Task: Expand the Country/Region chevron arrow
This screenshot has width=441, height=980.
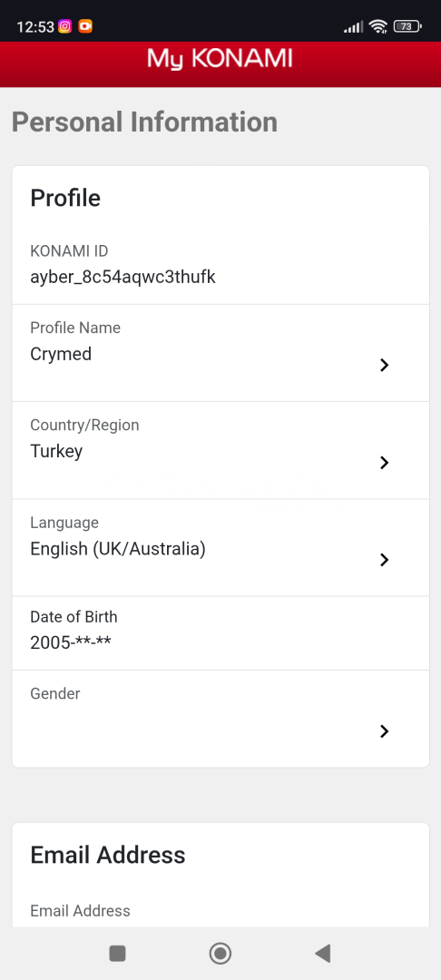Action: pos(384,463)
